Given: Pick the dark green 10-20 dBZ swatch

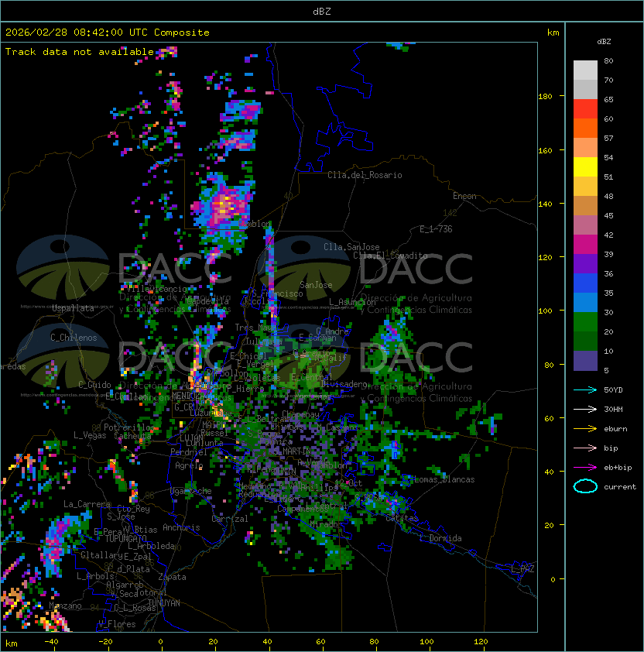Looking at the screenshot, I should 585,341.
